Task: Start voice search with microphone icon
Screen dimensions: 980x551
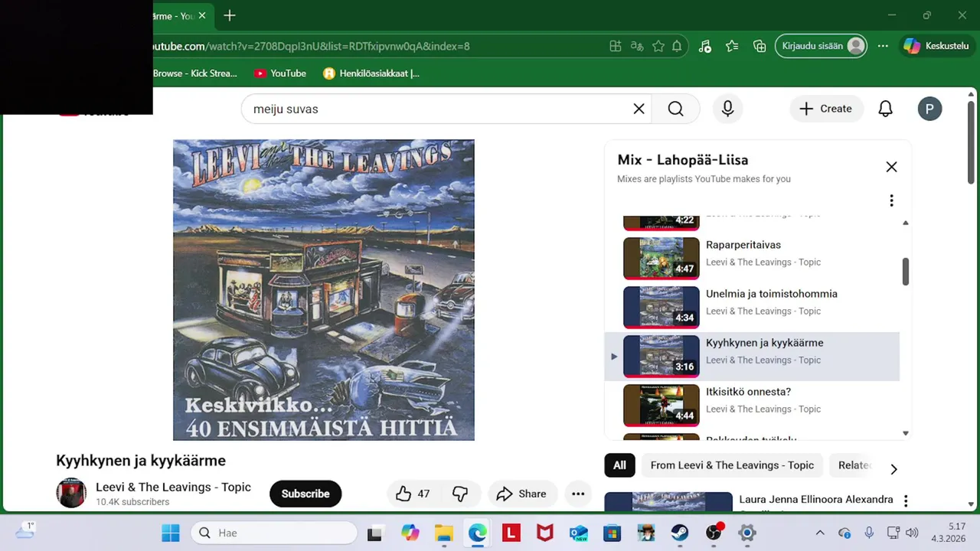Action: [727, 109]
